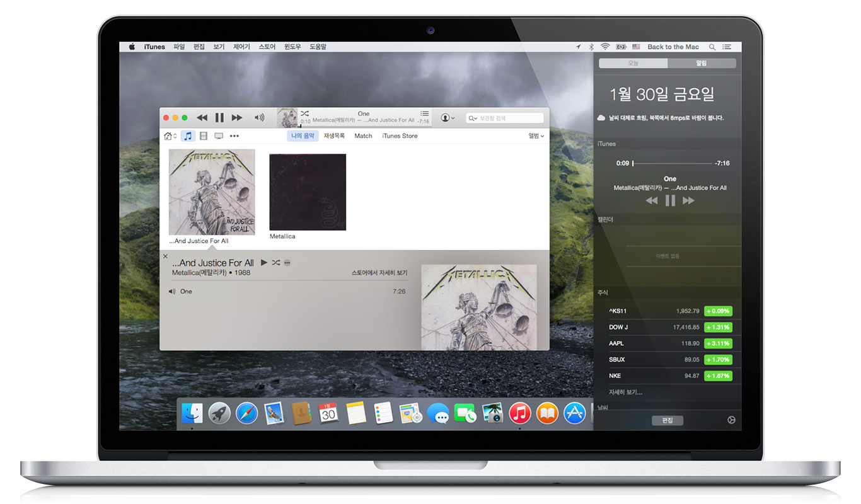Select the Metallica black album cover
Screen dimensions: 861x504
[x=308, y=192]
